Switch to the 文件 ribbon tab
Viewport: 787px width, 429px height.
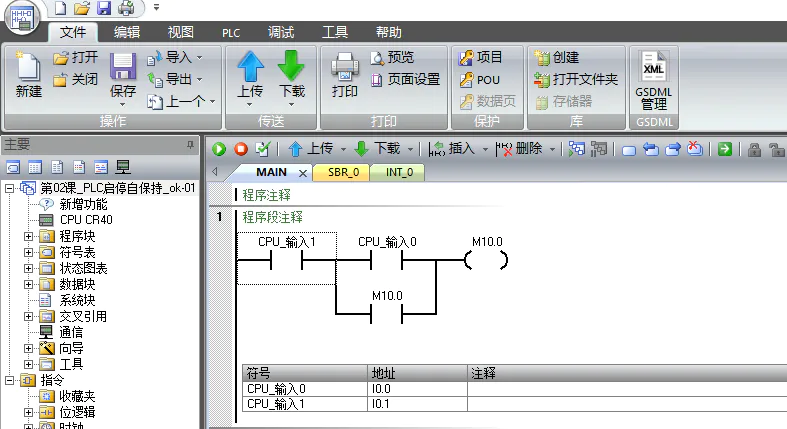coord(73,32)
